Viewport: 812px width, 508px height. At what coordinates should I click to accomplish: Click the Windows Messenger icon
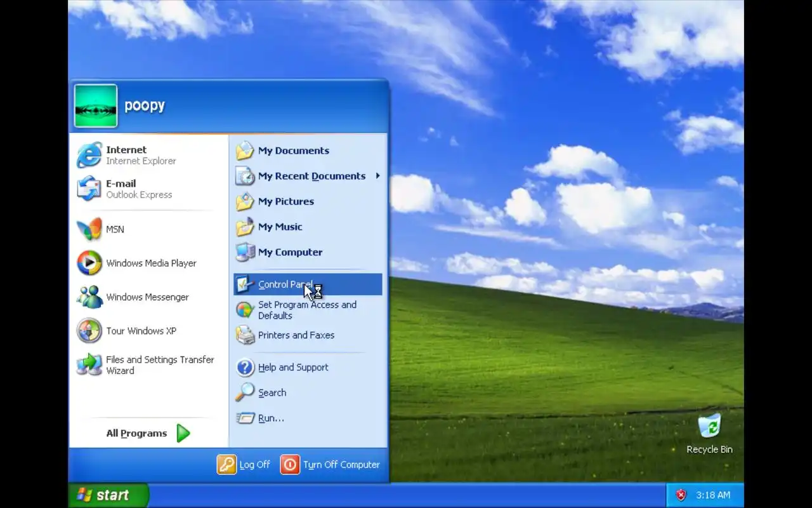coord(89,297)
